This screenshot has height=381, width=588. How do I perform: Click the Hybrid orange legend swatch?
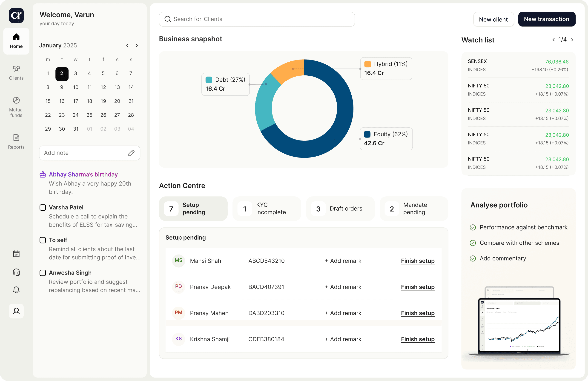tap(367, 64)
